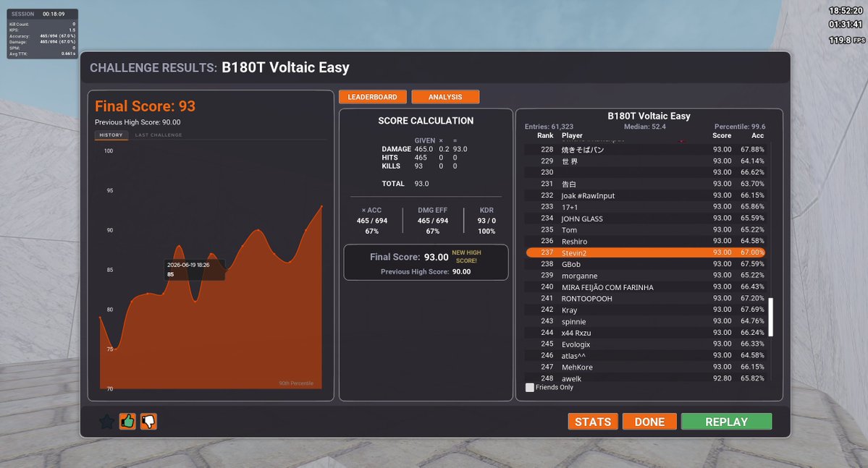Click the 119.8 FPS counter
Image resolution: width=868 pixels, height=468 pixels.
coord(846,40)
